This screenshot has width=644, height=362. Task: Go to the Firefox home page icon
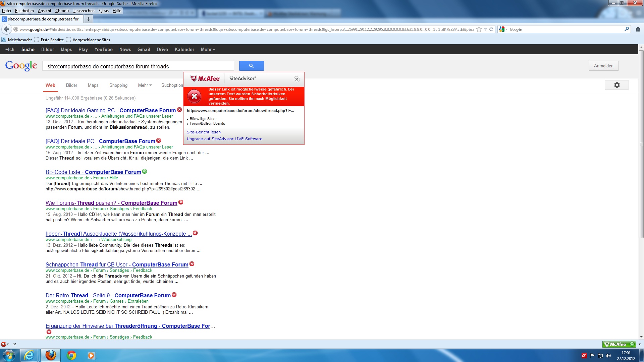pos(638,29)
